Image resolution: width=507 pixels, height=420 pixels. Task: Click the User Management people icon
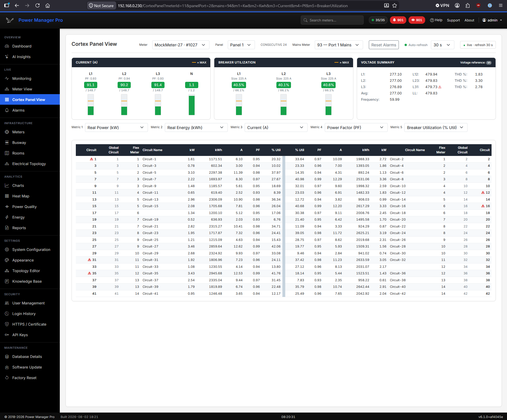7,303
